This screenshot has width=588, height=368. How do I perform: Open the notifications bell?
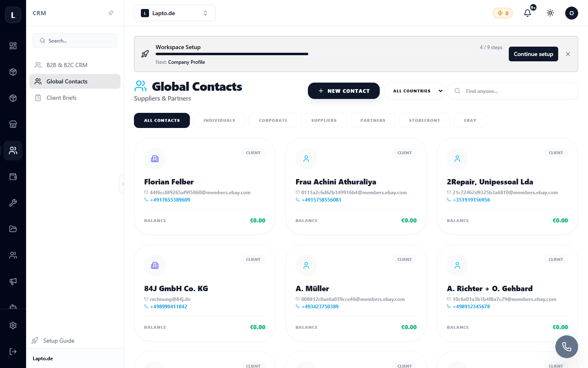(528, 13)
